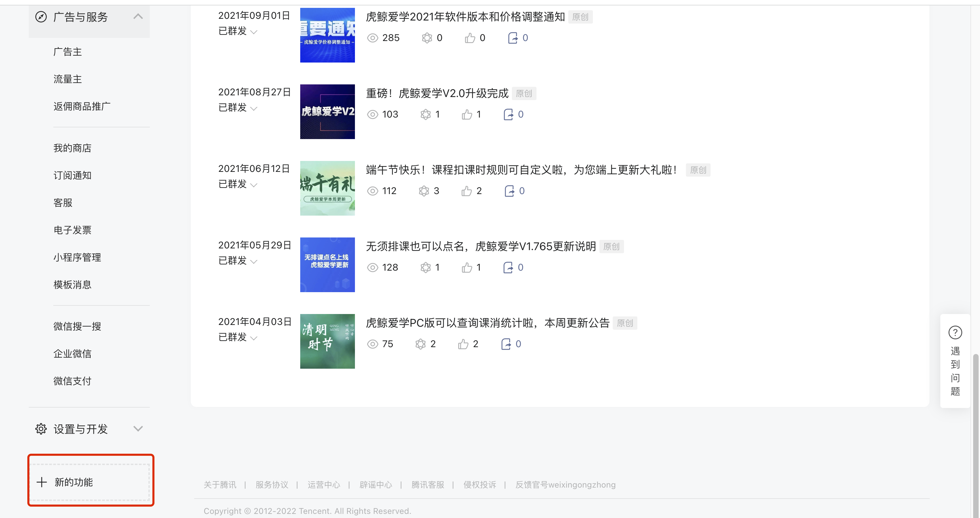The width and height of the screenshot is (980, 518).
Task: Open 客服 menu item
Action: tap(63, 203)
